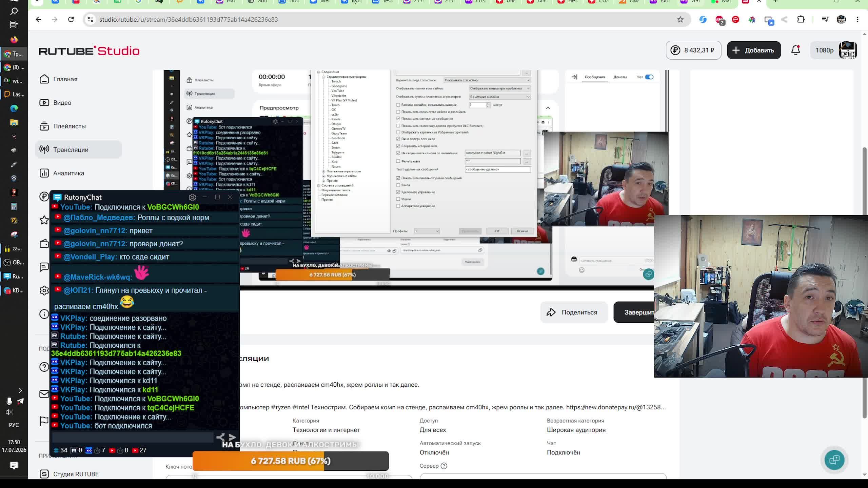Collapse the preview chat panel arrow
Viewport: 868px width, 488px height.
574,77
